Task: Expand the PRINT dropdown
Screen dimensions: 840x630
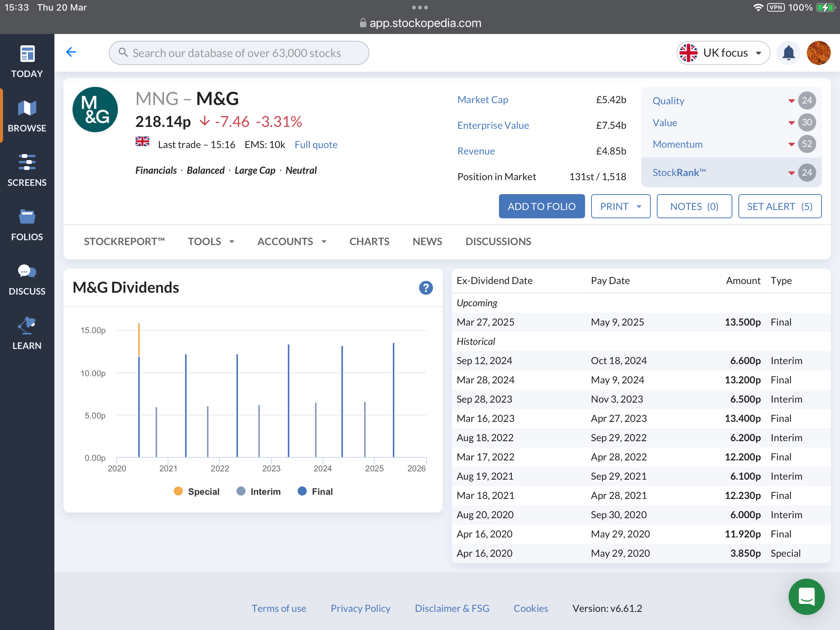Action: 620,206
